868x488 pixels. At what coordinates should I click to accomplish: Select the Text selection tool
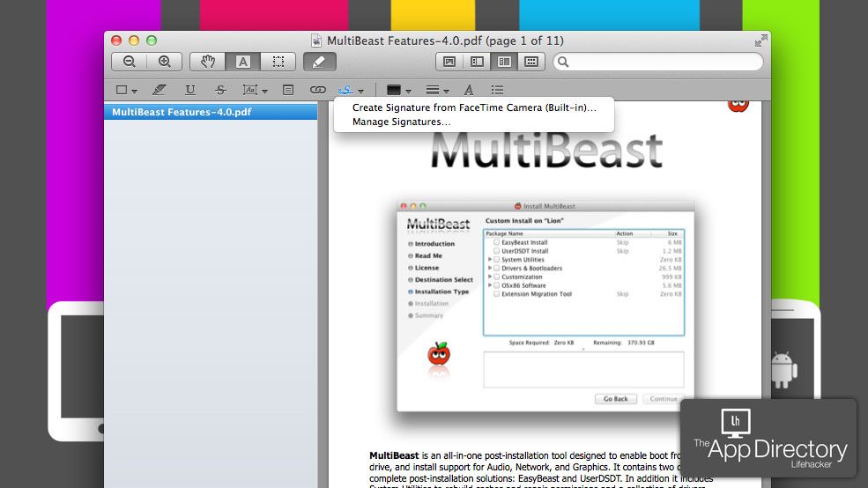[x=243, y=62]
